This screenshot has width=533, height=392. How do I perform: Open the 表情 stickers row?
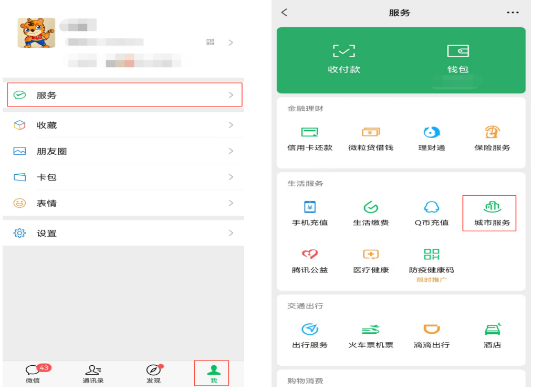click(124, 203)
